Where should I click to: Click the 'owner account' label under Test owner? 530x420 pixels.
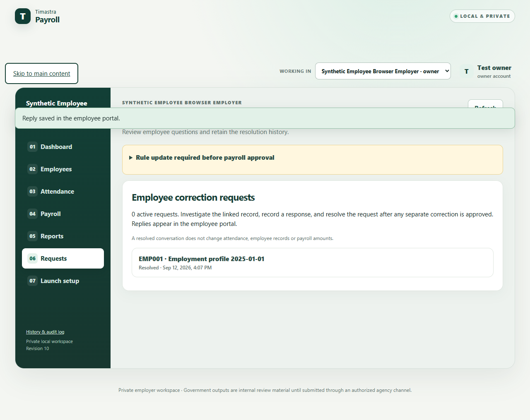(x=494, y=76)
